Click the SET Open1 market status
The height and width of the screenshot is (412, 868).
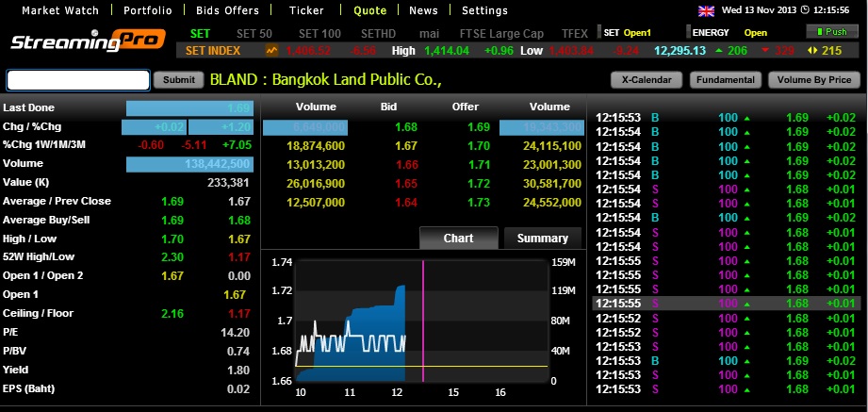coord(627,33)
